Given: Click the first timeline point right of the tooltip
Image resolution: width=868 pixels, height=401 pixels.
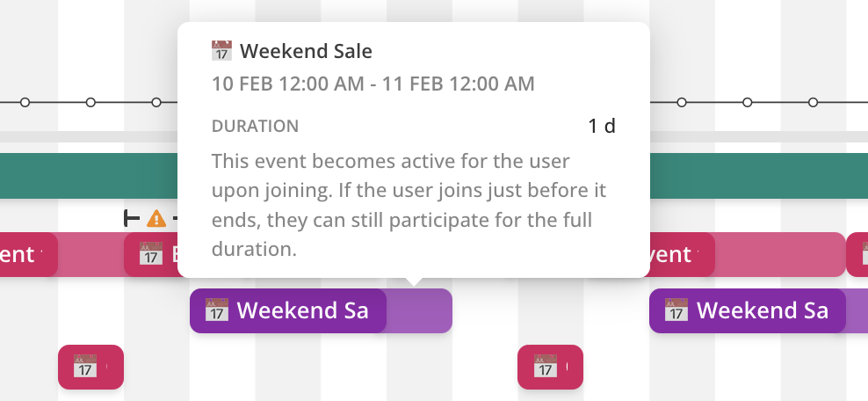Looking at the screenshot, I should 682,103.
